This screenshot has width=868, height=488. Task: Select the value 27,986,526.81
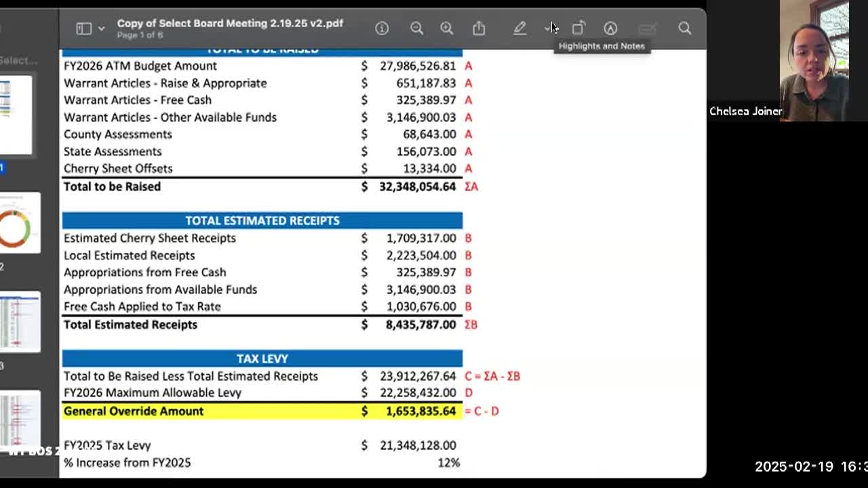(x=418, y=66)
